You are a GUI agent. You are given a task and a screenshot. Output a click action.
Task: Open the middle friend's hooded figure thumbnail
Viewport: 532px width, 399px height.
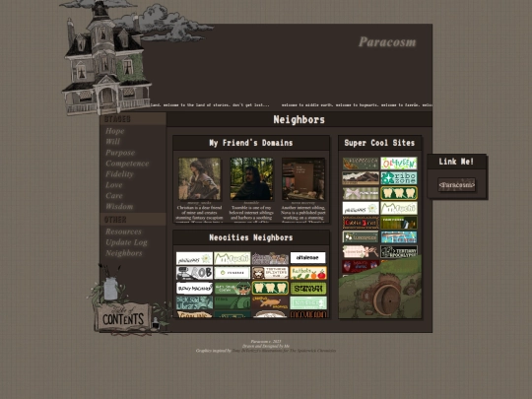pos(251,178)
